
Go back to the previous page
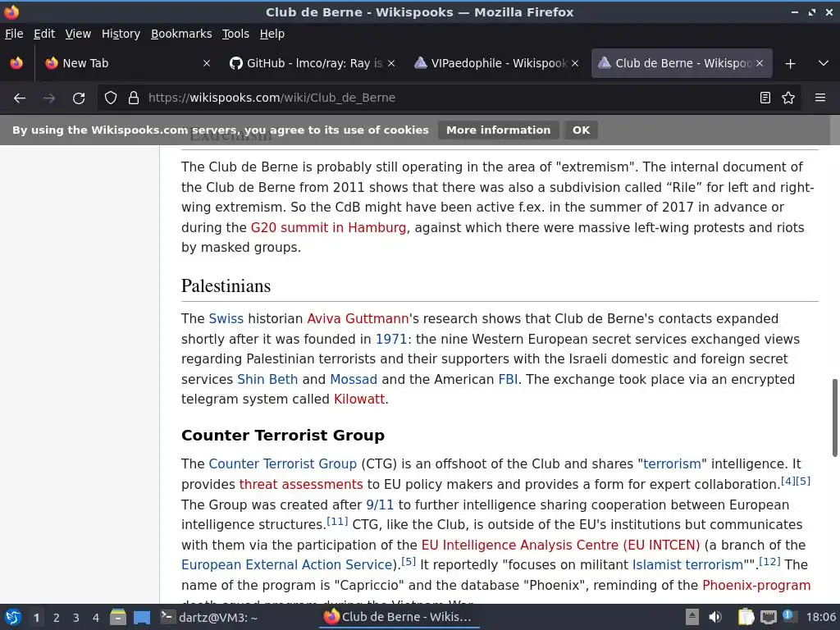(x=20, y=98)
